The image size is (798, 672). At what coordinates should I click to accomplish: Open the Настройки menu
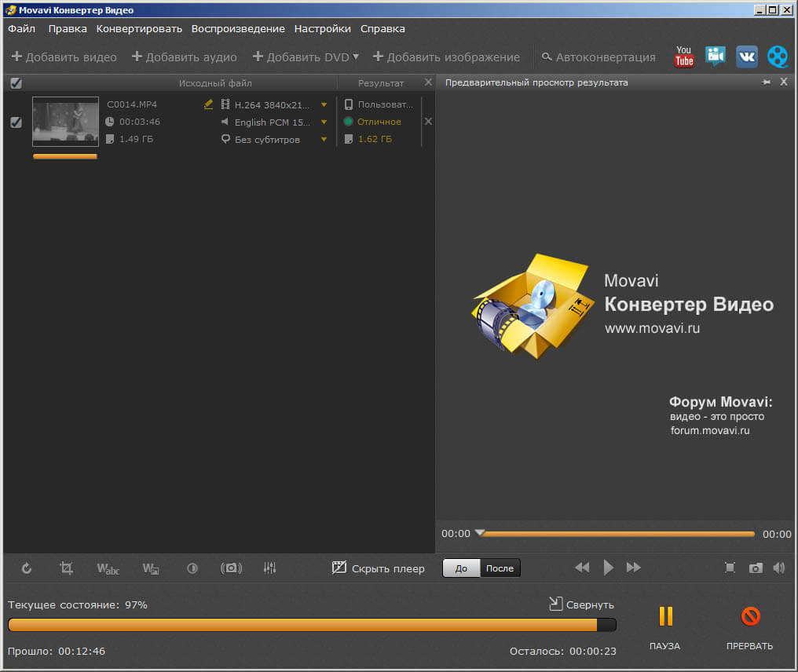click(323, 28)
